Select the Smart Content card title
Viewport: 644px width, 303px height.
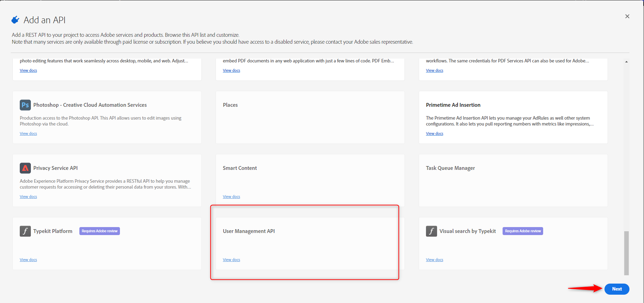(x=240, y=168)
